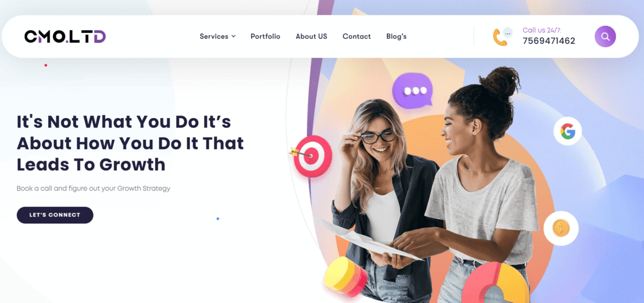The image size is (644, 303).
Task: Click the CMO.LTD logo
Action: click(x=65, y=37)
